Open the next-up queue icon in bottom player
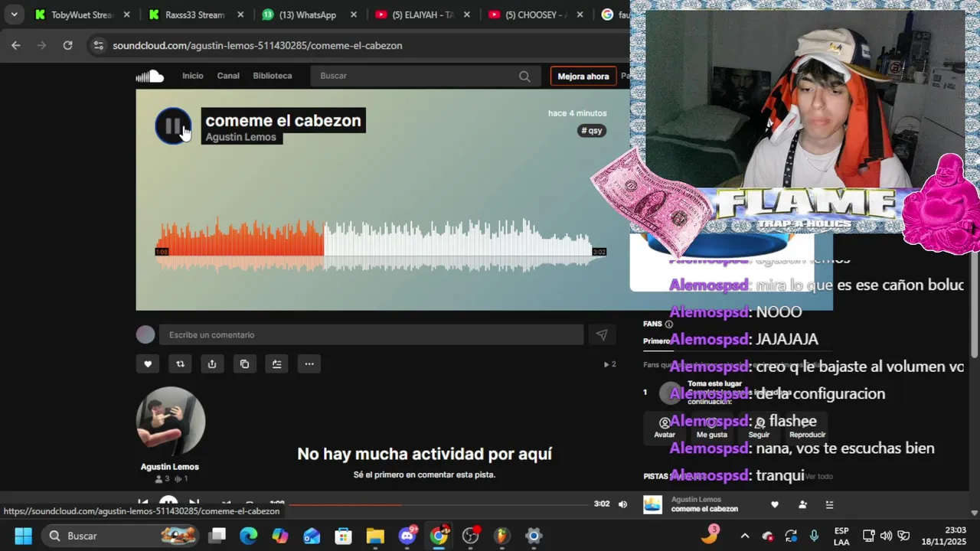This screenshot has width=980, height=551. coord(829,504)
